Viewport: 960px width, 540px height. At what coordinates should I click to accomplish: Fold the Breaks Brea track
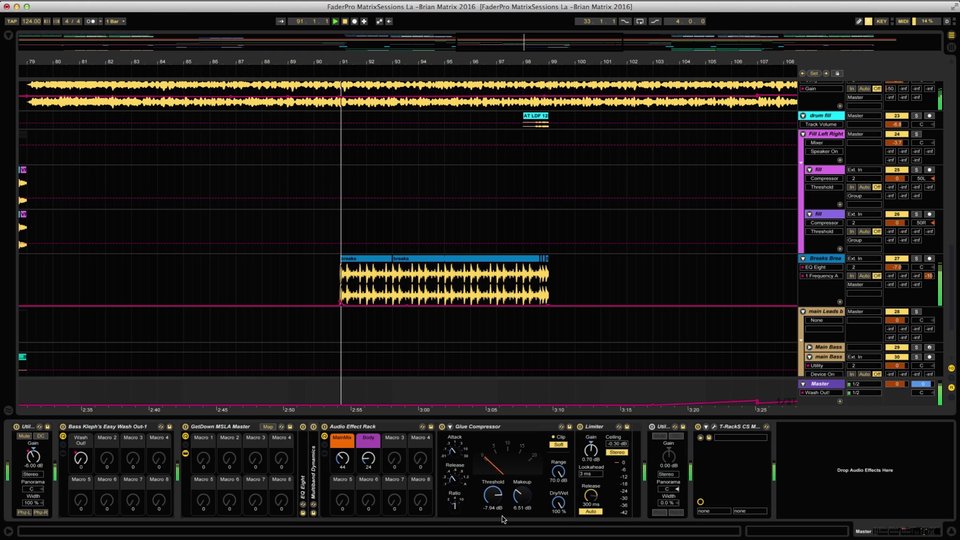point(803,259)
